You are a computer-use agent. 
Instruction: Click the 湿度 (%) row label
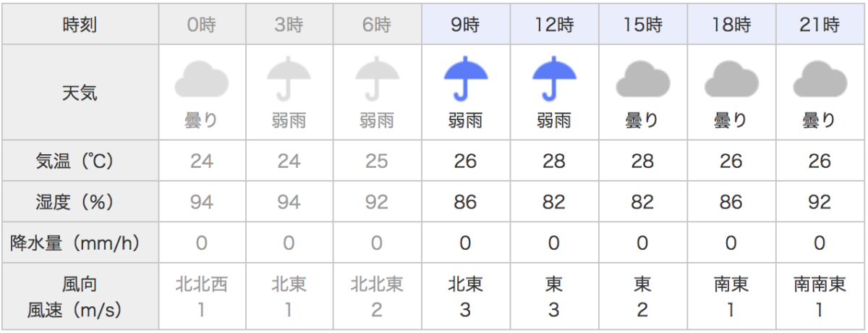[x=80, y=202]
